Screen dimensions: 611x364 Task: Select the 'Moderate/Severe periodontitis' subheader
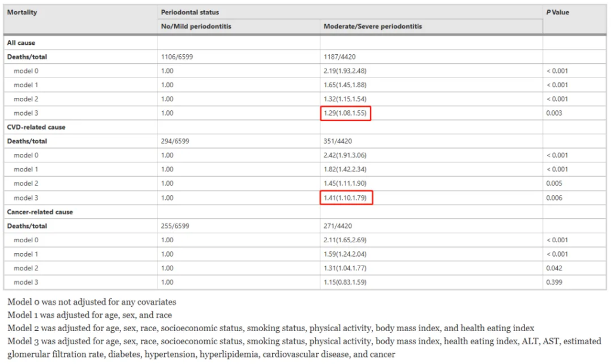[x=372, y=26]
